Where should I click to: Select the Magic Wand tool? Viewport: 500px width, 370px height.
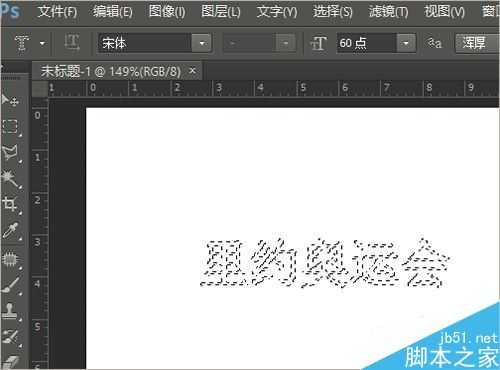click(x=10, y=179)
